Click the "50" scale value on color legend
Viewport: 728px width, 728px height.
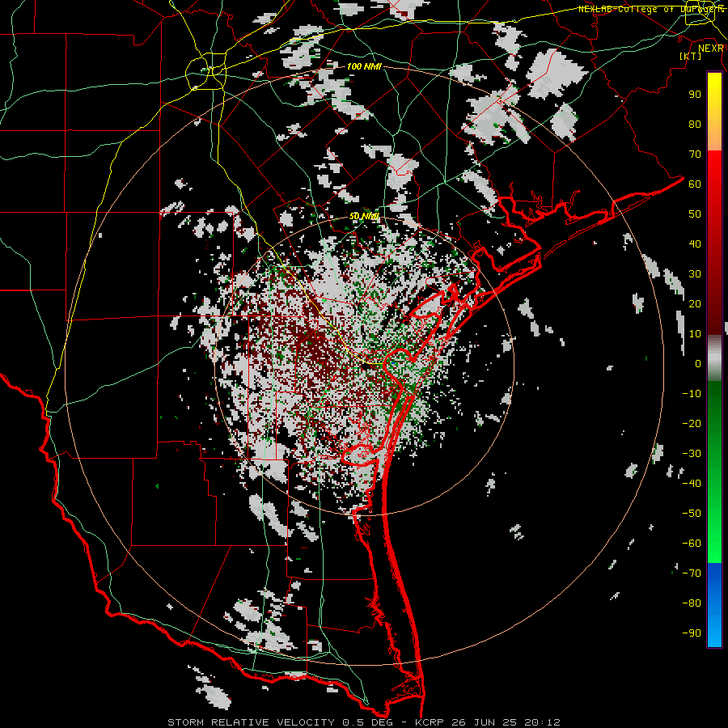pos(695,214)
